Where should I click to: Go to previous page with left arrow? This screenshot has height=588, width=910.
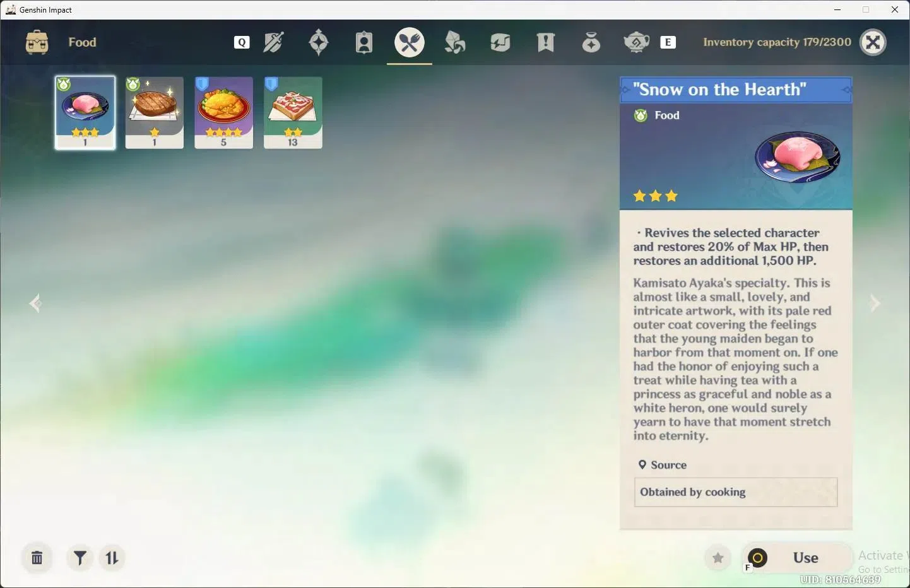[x=35, y=303]
